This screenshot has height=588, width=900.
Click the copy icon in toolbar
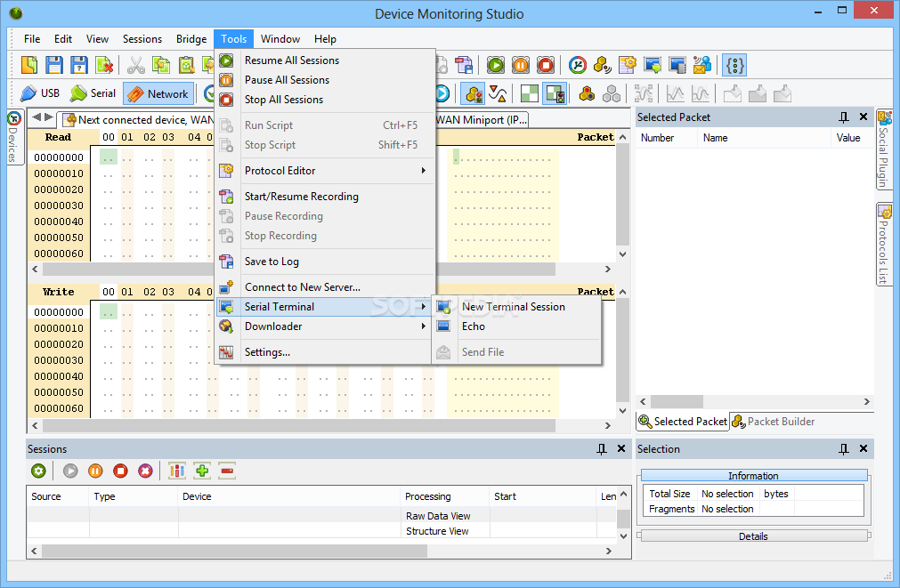[x=161, y=65]
